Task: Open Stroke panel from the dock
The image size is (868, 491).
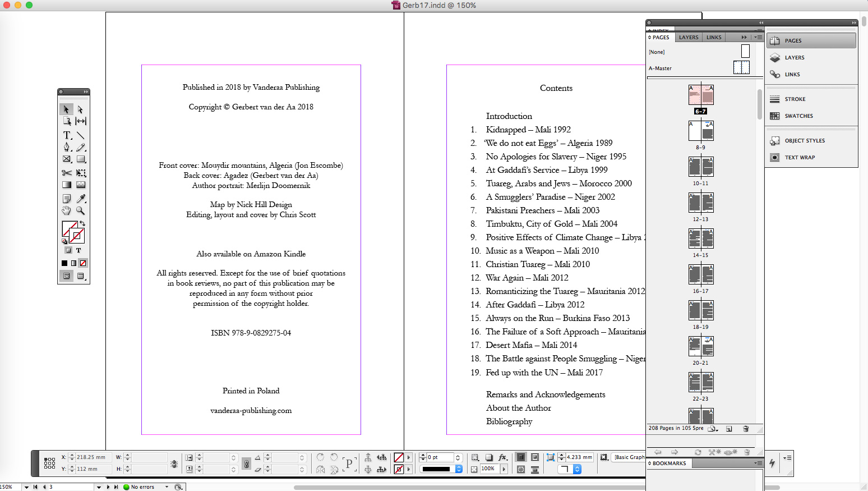Action: [795, 99]
